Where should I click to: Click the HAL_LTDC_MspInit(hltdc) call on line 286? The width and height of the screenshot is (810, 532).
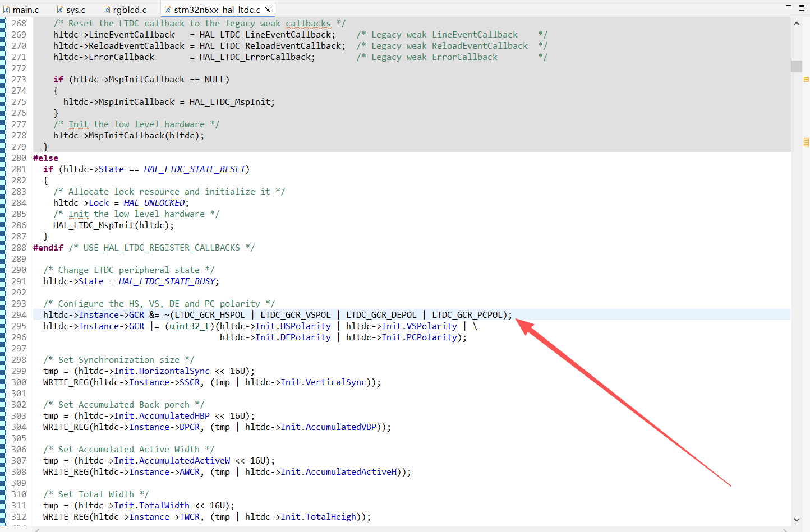tap(113, 225)
